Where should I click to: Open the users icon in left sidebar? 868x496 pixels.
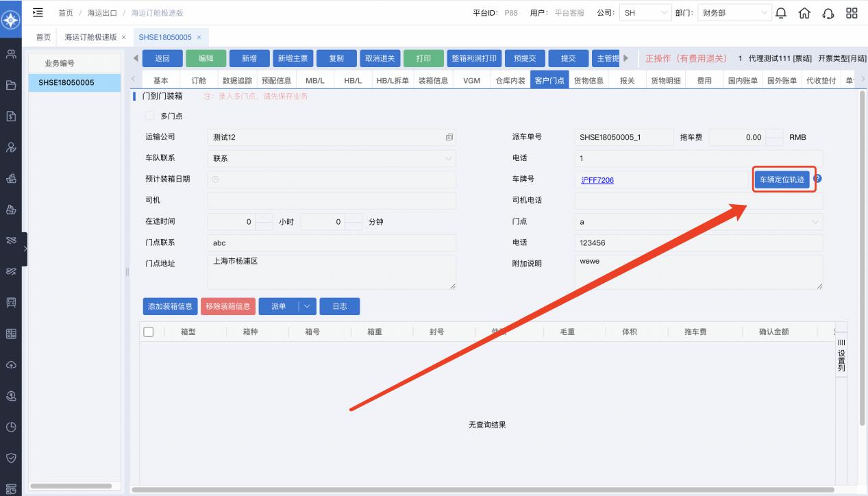tap(11, 55)
